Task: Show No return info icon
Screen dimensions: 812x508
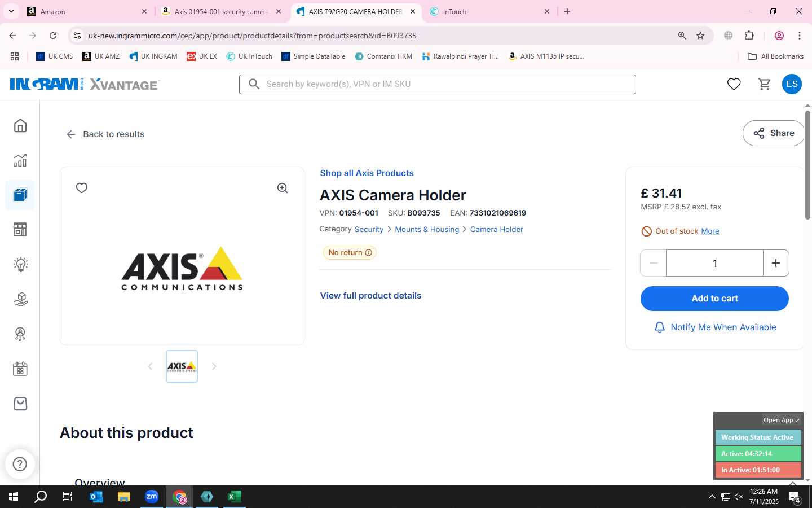Action: (x=368, y=252)
